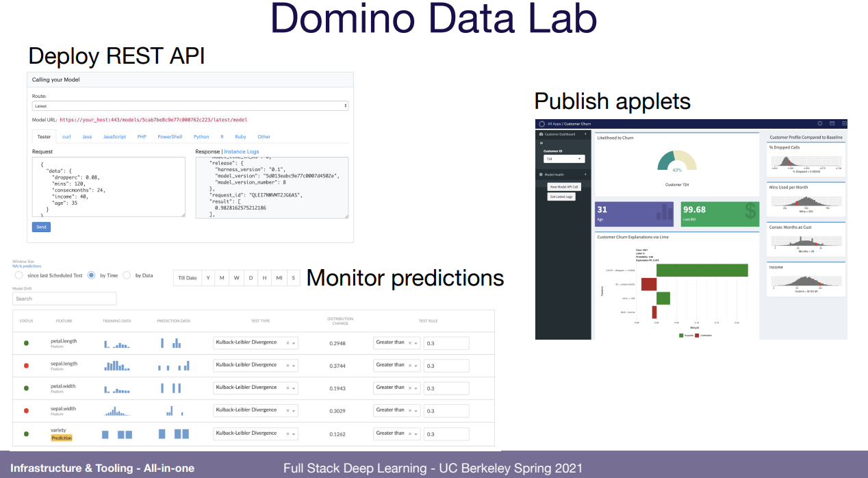Select the 'by Data' radio button

pos(126,275)
